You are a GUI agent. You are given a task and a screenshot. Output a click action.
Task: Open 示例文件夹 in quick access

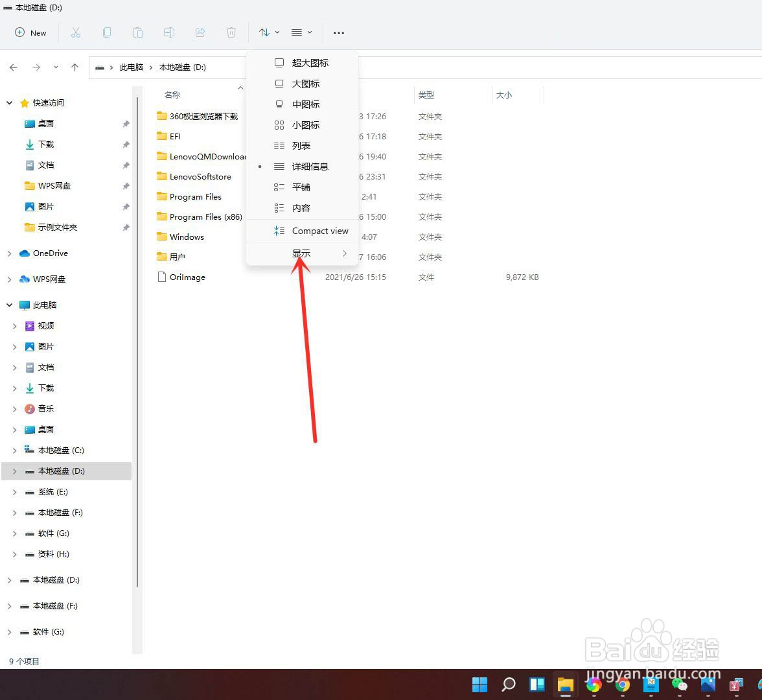51,227
